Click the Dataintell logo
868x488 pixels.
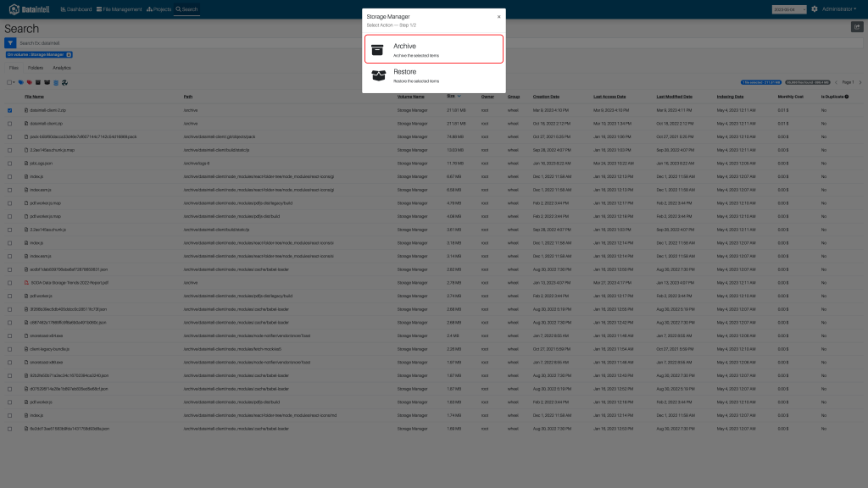tap(30, 9)
